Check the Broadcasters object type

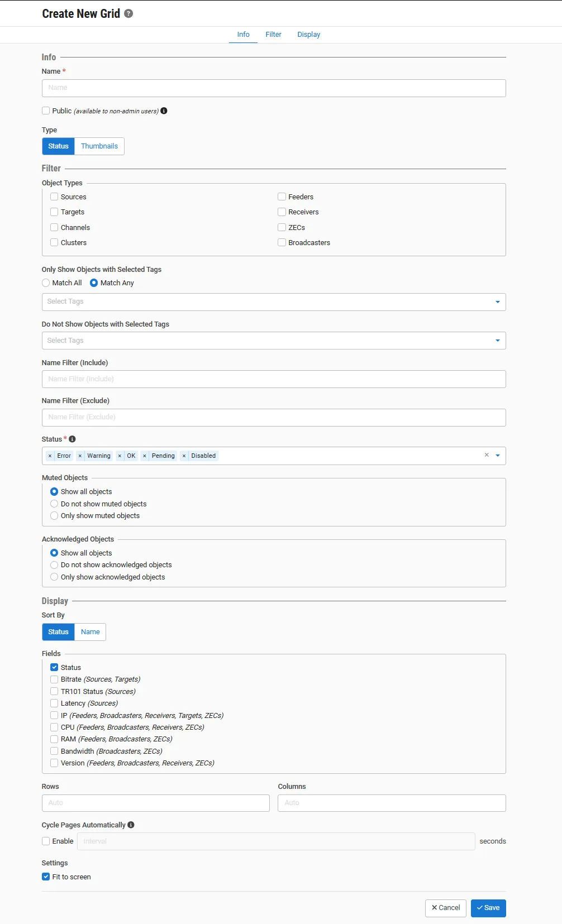pyautogui.click(x=282, y=242)
